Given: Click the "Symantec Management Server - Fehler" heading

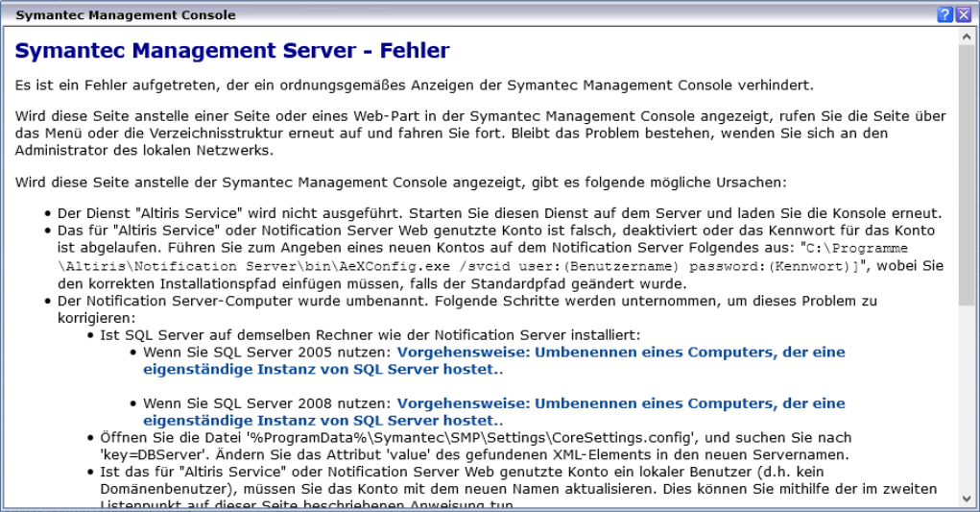Looking at the screenshot, I should (232, 50).
